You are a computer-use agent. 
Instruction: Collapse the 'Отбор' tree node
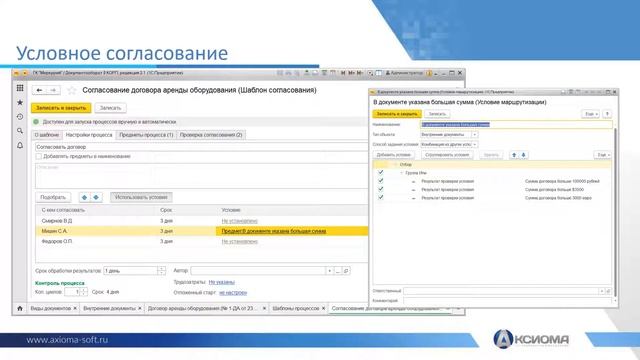tap(395, 164)
